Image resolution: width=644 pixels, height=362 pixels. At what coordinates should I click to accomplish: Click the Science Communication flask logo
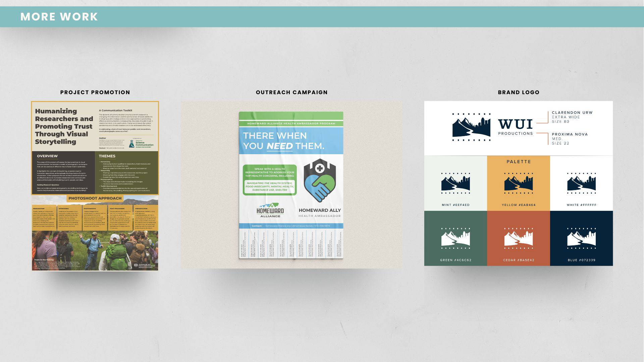point(132,143)
